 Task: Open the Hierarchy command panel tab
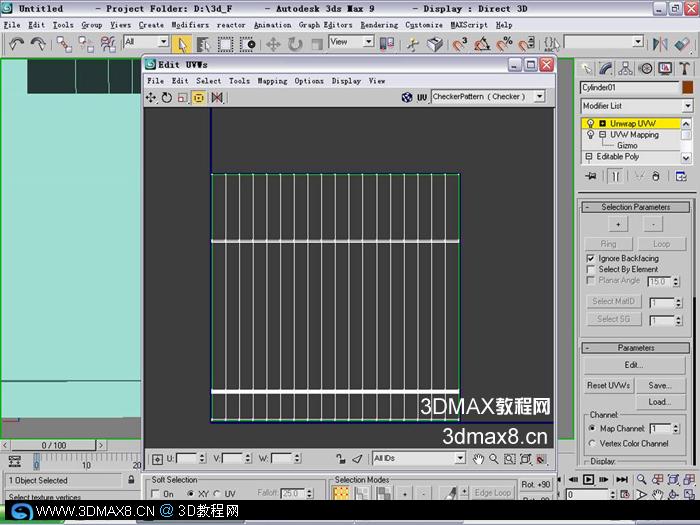tap(626, 69)
